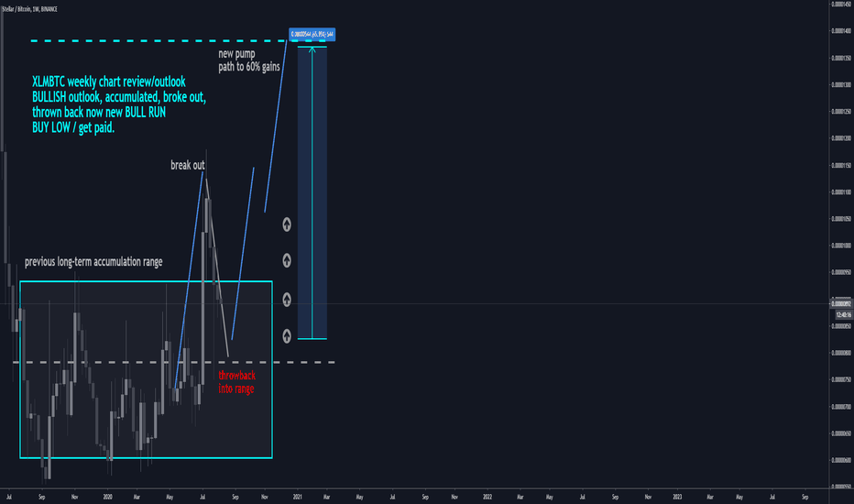Click the 2022 label on time axis
This screenshot has height=504, width=854.
click(487, 497)
